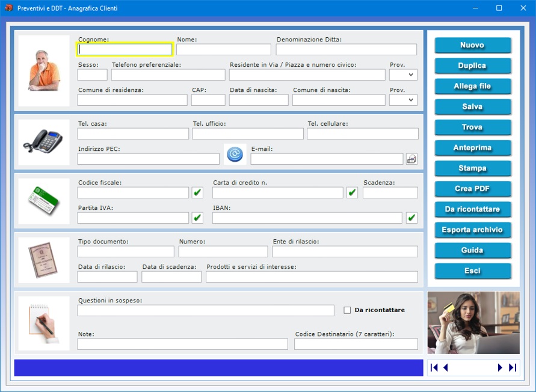
Task: Click the Allega file button
Action: coord(472,86)
